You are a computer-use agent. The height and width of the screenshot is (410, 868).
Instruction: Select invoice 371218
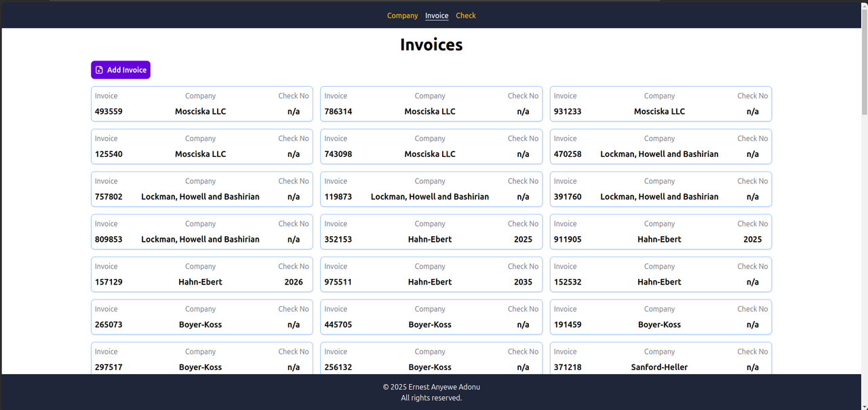click(x=661, y=358)
